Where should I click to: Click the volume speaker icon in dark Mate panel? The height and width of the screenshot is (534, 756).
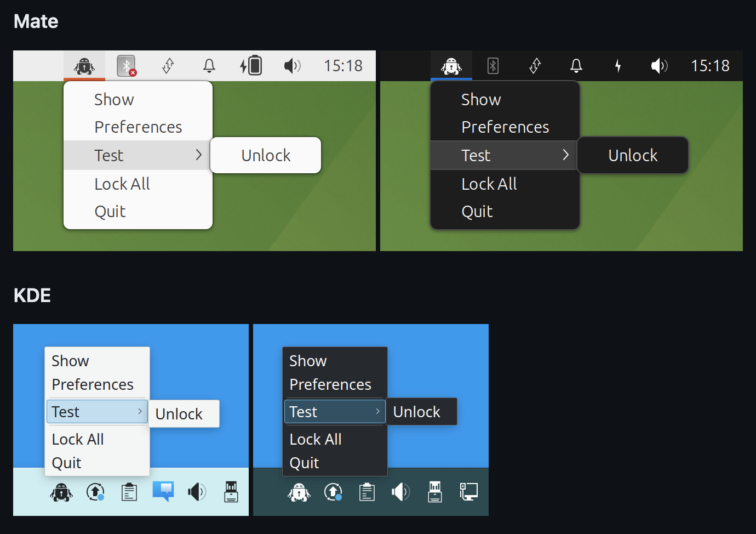660,66
